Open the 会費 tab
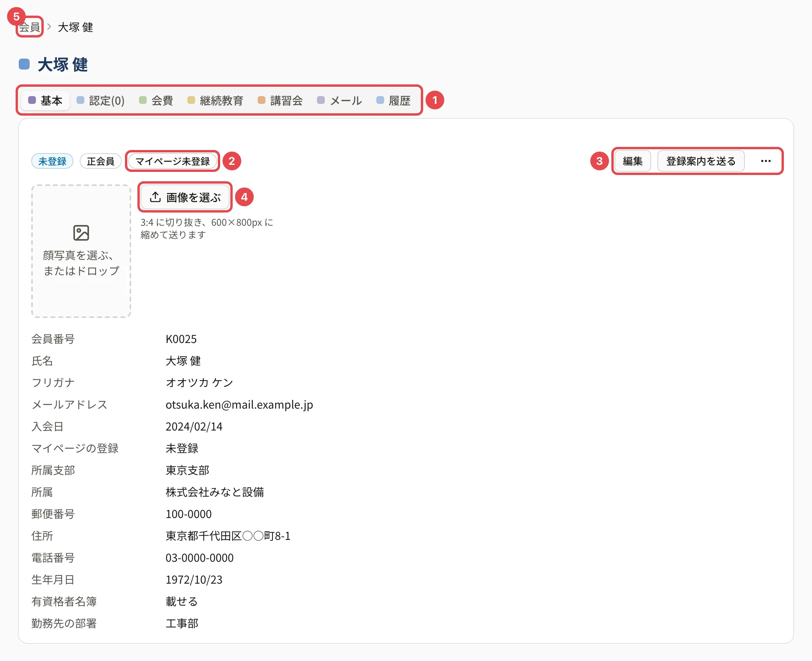This screenshot has width=812, height=661. (156, 100)
